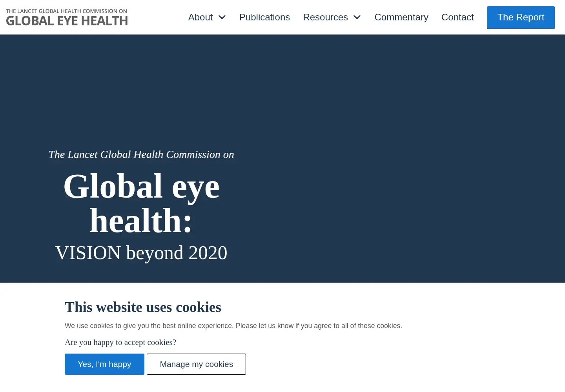Open Manage my cookies options
Viewport: 565px width, 392px height.
tap(196, 364)
